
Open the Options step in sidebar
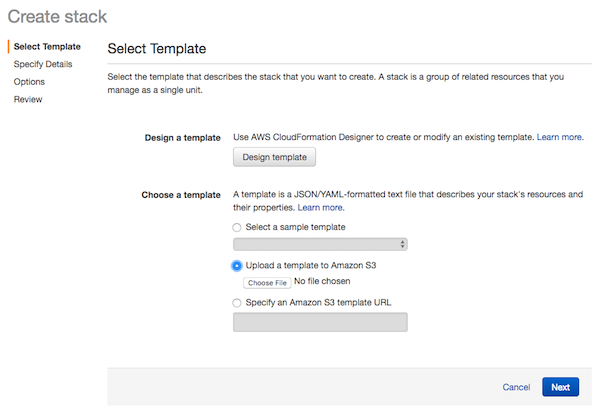pos(29,82)
